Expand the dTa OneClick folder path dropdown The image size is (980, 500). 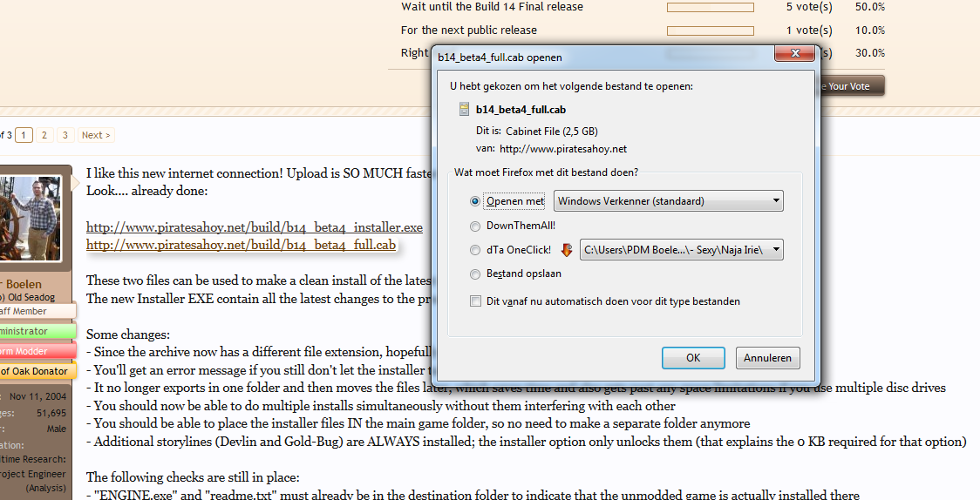point(681,250)
